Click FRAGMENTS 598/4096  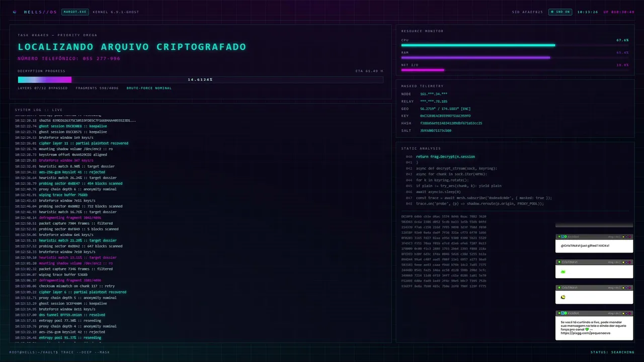pos(97,88)
